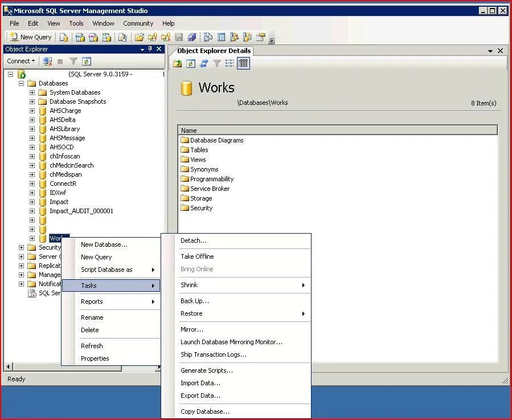
Task: Open the Registered Servers window icon
Action: pyautogui.click(x=208, y=37)
